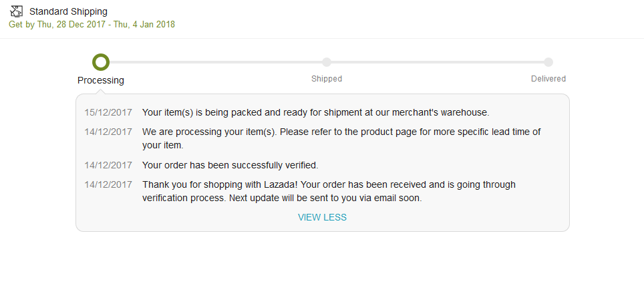
Task: Click the Delivered step label
Action: pyautogui.click(x=548, y=79)
